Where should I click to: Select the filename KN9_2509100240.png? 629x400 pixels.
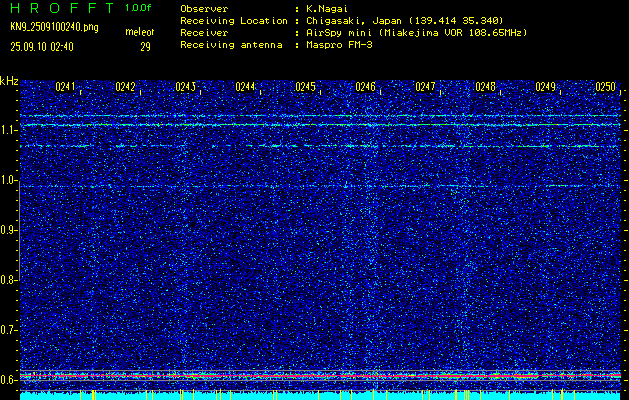point(55,27)
